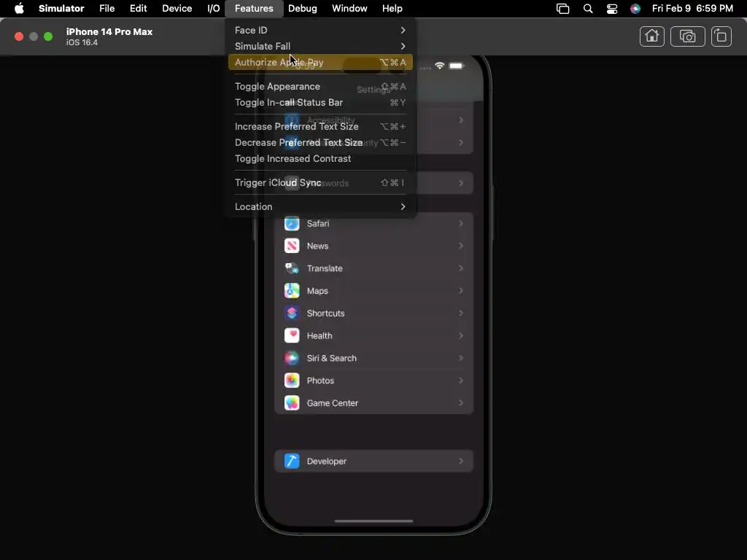This screenshot has height=560, width=747.
Task: Click the Stage Manager icon in menu bar
Action: tap(562, 9)
